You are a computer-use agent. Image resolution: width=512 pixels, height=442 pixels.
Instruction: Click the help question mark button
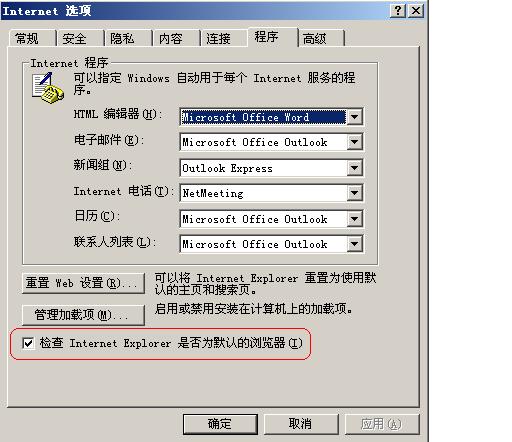pos(398,11)
